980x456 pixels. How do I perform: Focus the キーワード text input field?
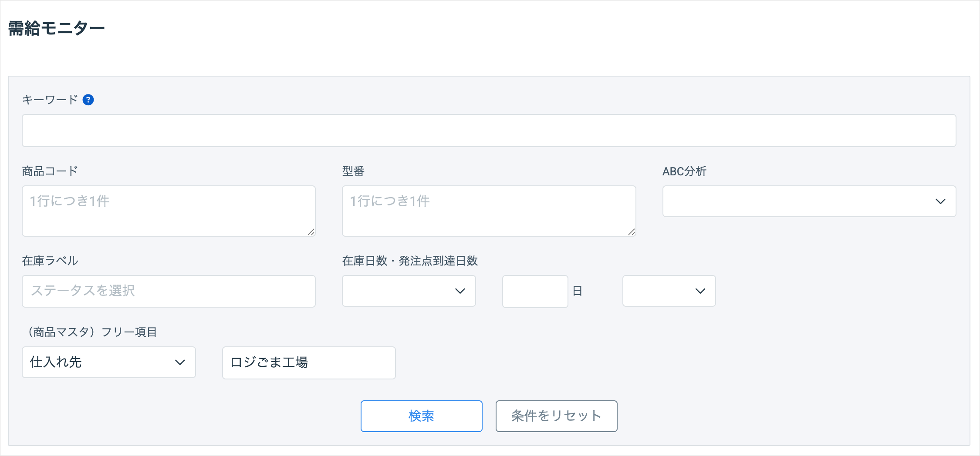[x=489, y=131]
